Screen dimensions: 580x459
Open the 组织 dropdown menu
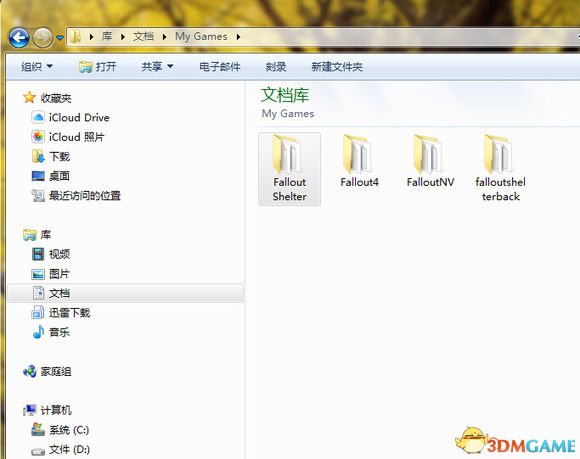click(x=37, y=67)
